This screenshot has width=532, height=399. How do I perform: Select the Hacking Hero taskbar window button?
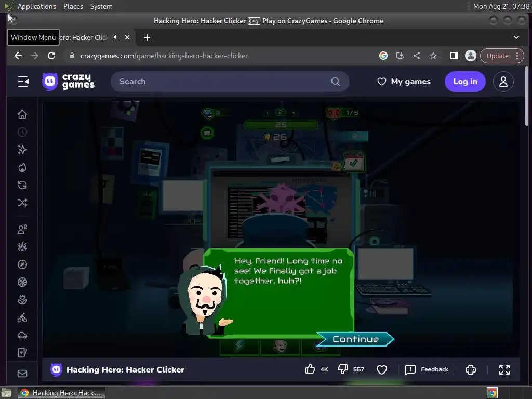61,393
